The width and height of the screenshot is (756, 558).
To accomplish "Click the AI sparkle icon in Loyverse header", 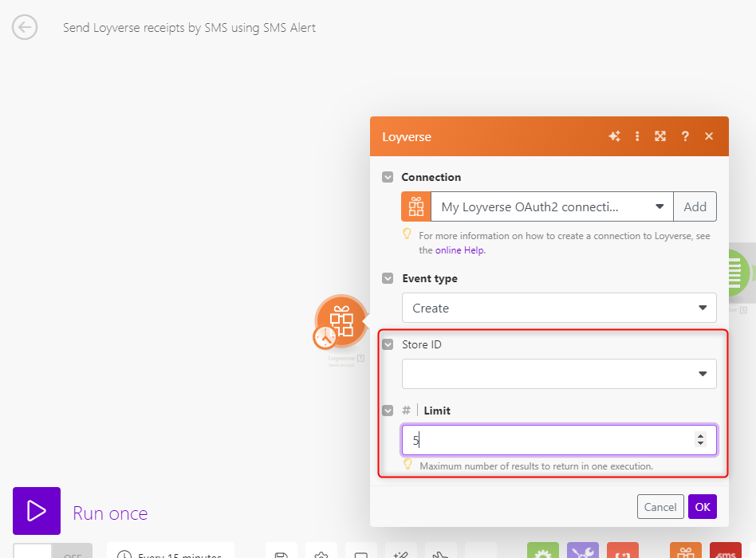I will pyautogui.click(x=614, y=136).
